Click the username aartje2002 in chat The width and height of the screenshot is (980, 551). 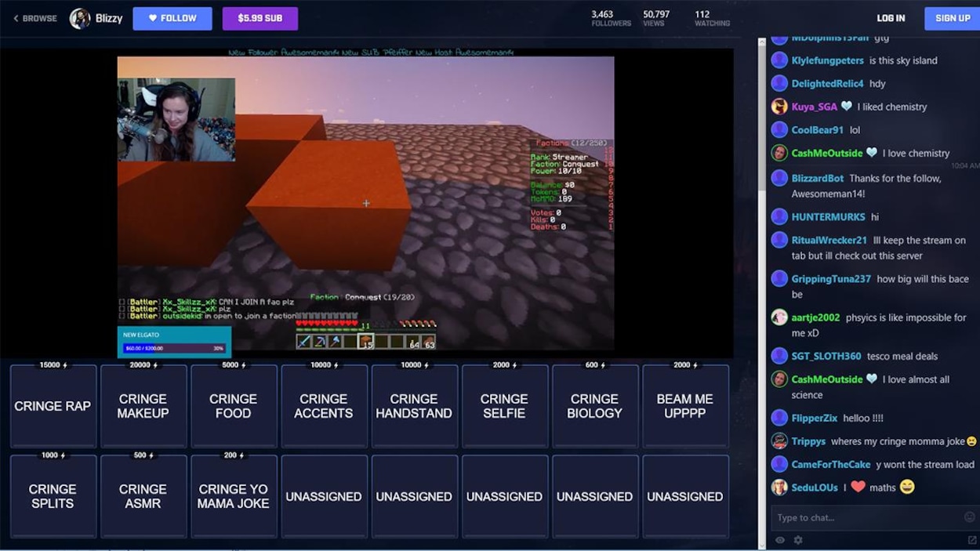tap(816, 317)
